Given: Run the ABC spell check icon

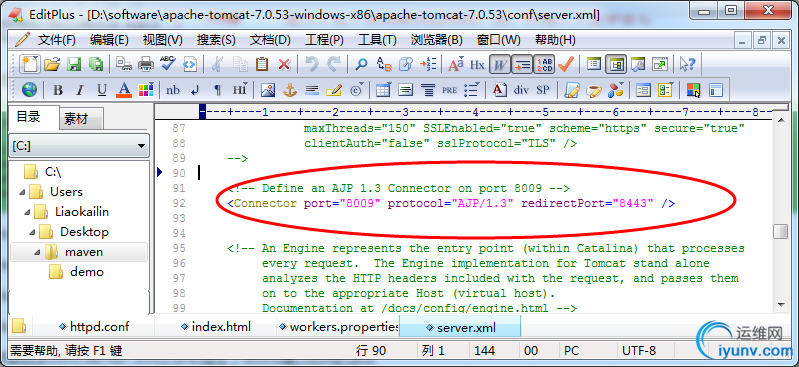Looking at the screenshot, I should (168, 64).
